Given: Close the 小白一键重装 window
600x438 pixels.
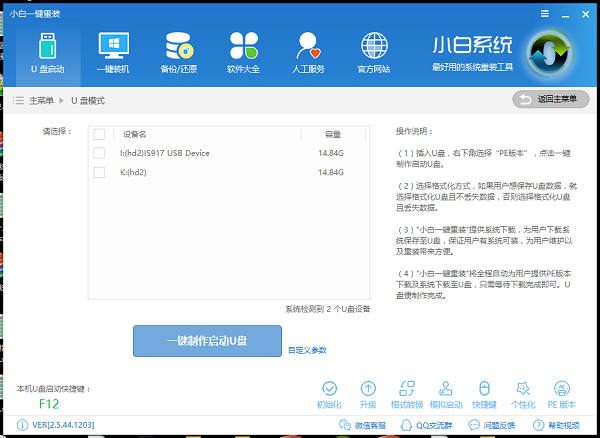Looking at the screenshot, I should tap(585, 14).
